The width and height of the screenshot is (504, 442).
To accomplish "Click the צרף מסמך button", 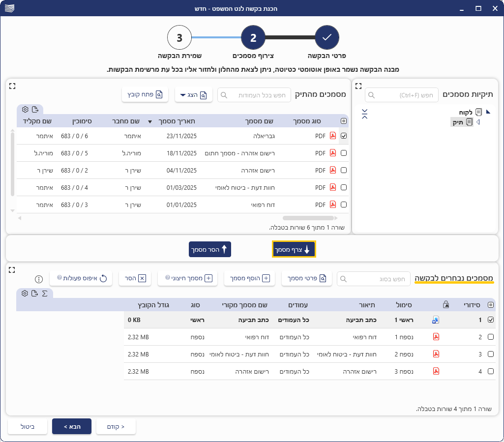I will (x=294, y=249).
